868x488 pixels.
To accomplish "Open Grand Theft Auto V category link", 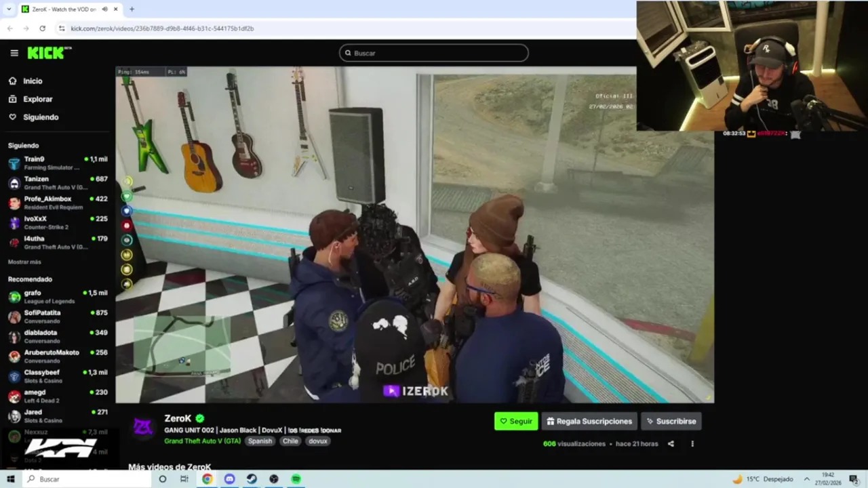I will point(203,441).
